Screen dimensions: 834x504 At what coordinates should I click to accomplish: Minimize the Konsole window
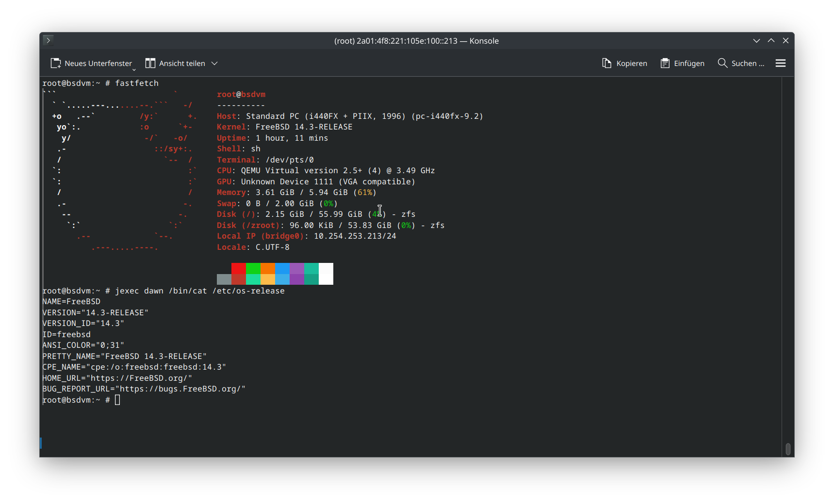point(756,41)
